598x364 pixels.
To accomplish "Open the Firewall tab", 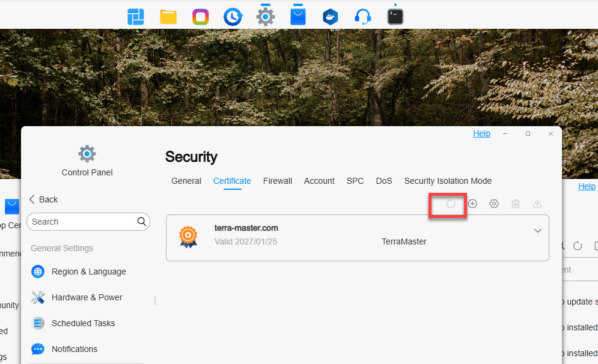I will tap(278, 181).
